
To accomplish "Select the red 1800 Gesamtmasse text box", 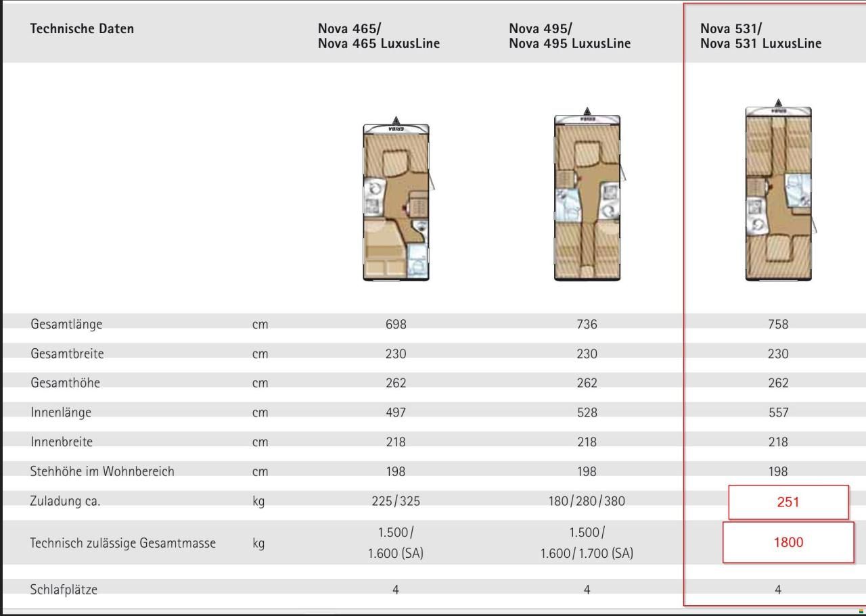I will 788,542.
